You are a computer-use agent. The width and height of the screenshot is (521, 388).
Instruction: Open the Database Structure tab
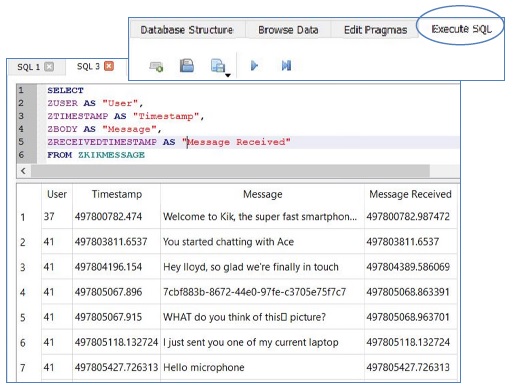(x=187, y=30)
